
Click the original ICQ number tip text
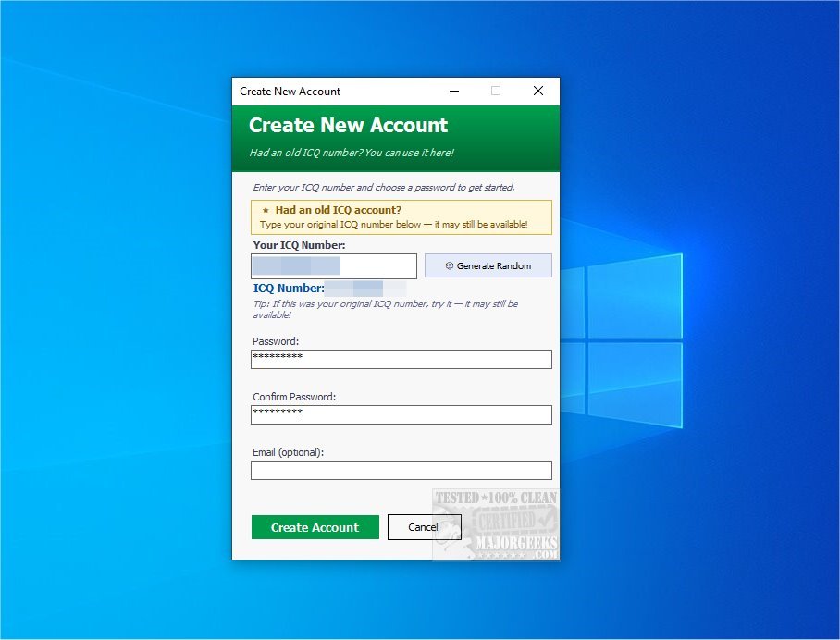(x=385, y=309)
